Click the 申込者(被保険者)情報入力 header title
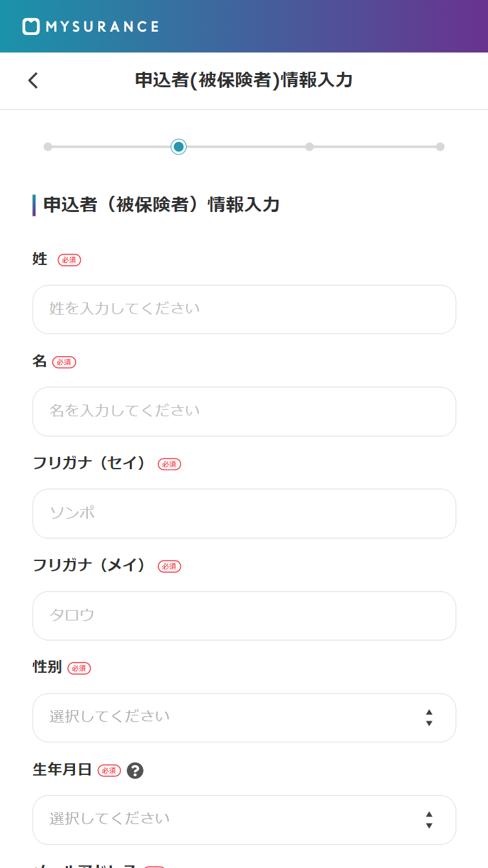The image size is (488, 868). [244, 80]
